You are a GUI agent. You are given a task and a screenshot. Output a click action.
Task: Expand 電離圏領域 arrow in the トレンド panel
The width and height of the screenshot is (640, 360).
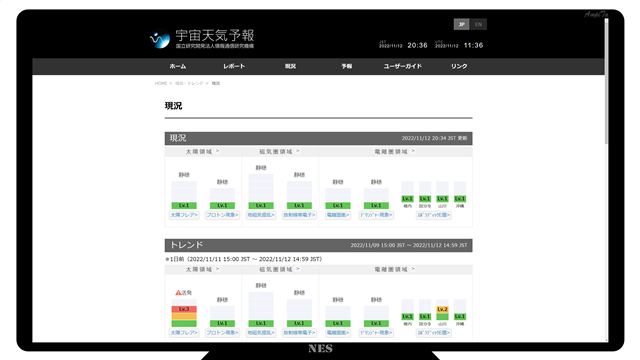[x=413, y=269]
